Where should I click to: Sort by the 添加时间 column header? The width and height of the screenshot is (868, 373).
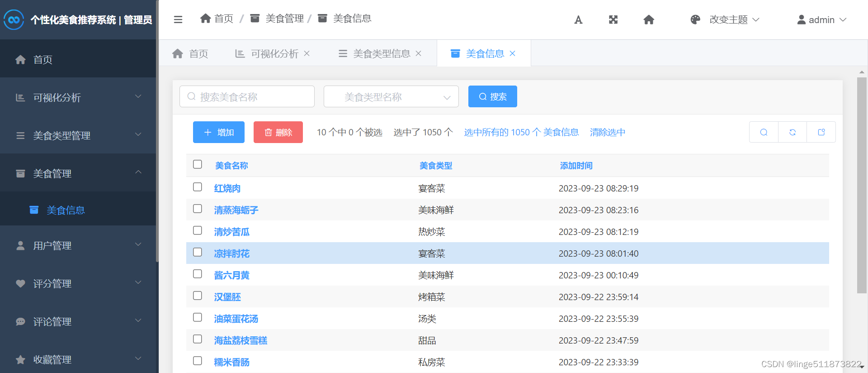[x=576, y=166]
